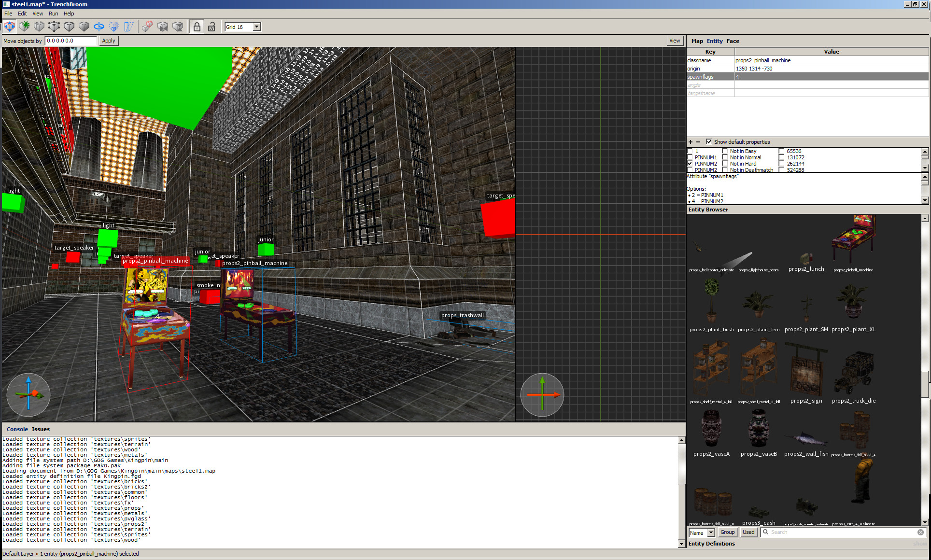
Task: Enable the Not in Normal checkbox
Action: tap(725, 157)
